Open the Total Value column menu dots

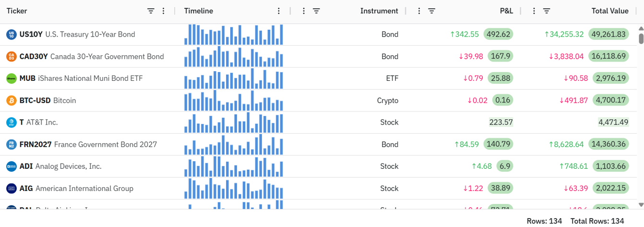[x=534, y=11]
